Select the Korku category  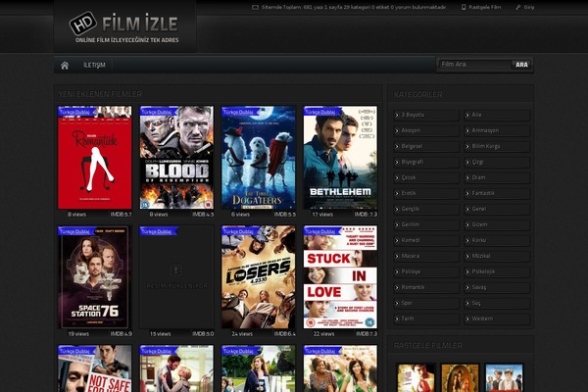pyautogui.click(x=497, y=240)
